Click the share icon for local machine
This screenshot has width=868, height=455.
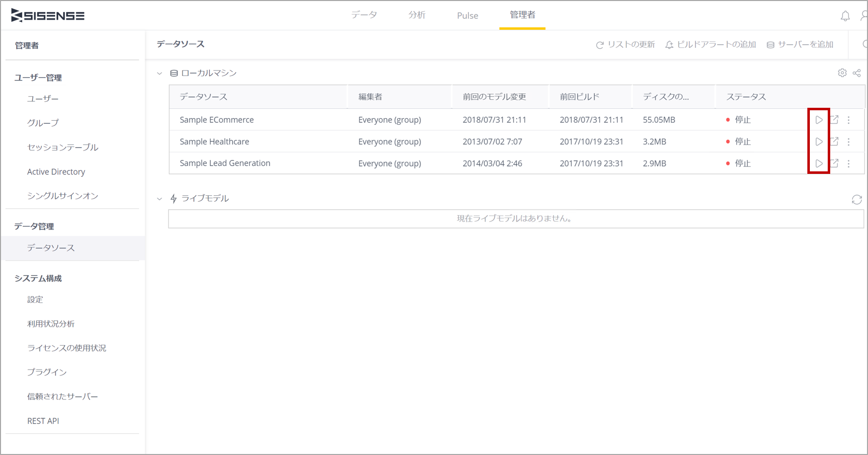point(857,73)
